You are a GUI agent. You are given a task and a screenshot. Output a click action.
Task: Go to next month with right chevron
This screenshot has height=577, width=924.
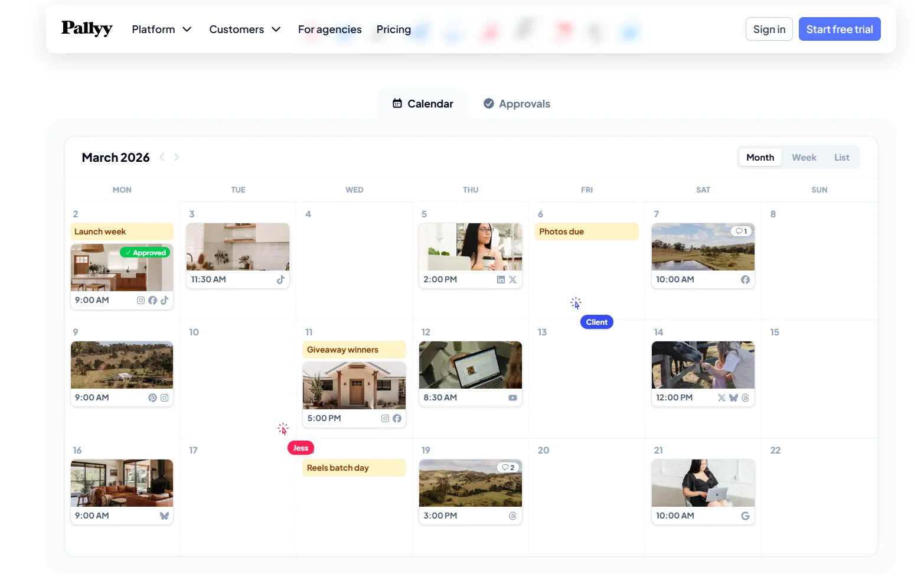tap(176, 157)
